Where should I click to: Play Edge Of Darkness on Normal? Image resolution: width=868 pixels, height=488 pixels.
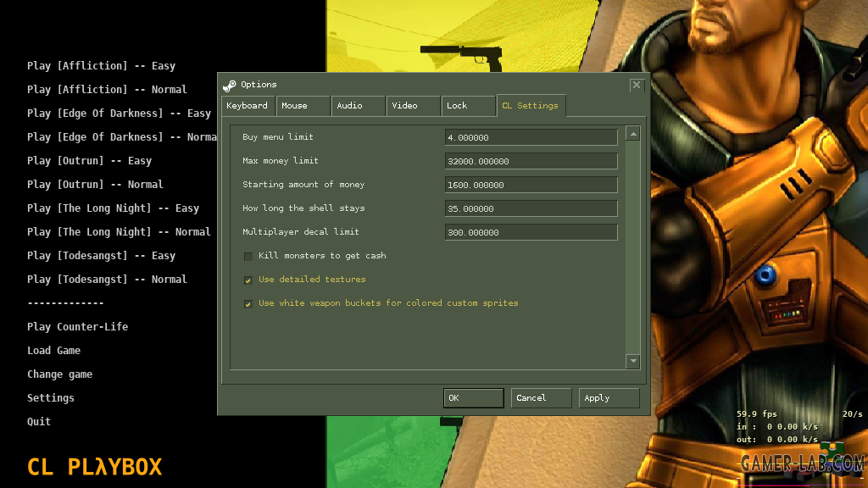[x=122, y=137]
